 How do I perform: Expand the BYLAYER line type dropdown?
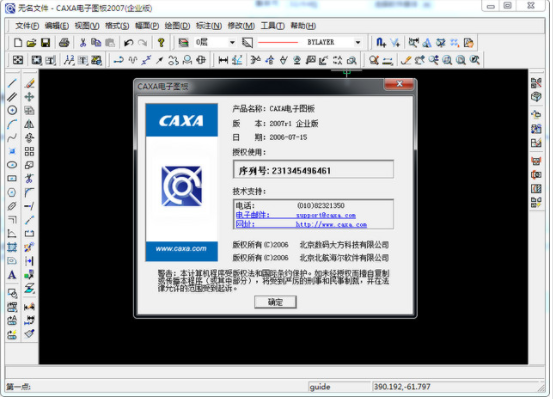coord(358,43)
